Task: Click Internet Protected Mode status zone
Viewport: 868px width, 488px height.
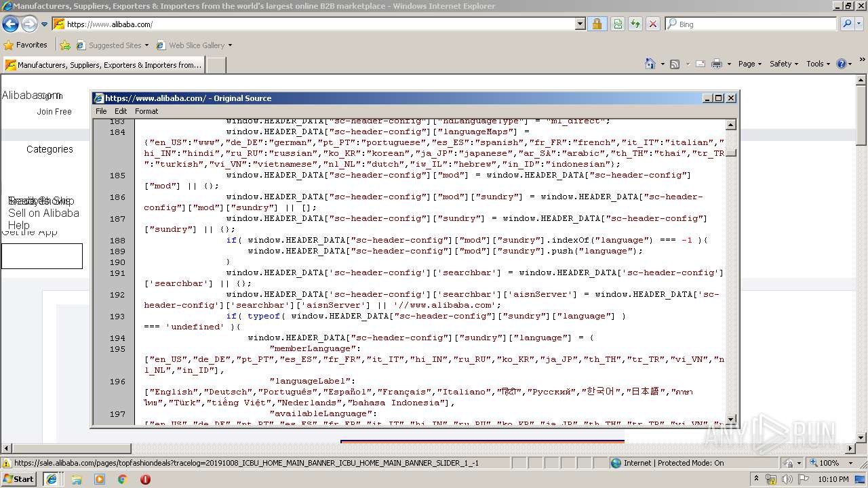Action: pos(667,463)
